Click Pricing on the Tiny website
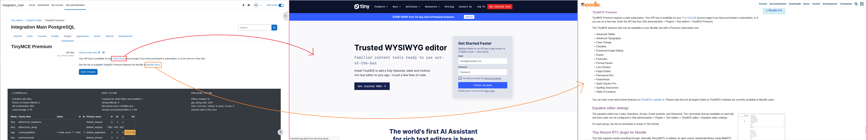Screen dimensions: 868x140 point(449,7)
